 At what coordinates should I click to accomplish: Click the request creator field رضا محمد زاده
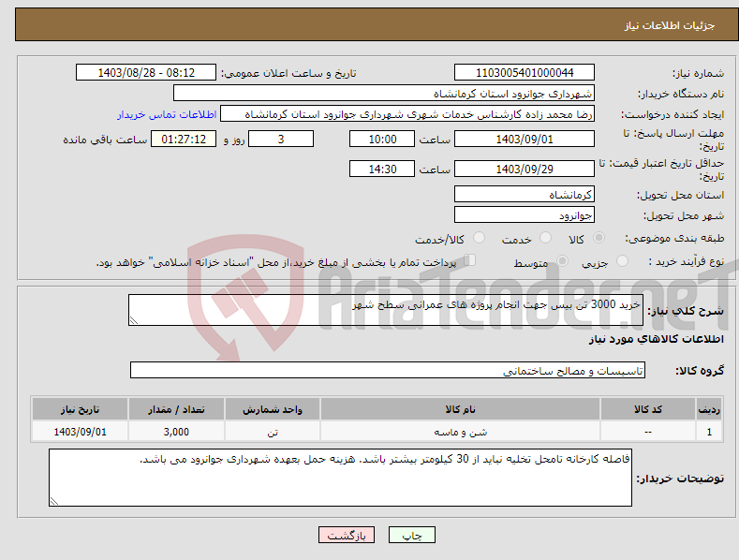[407, 114]
